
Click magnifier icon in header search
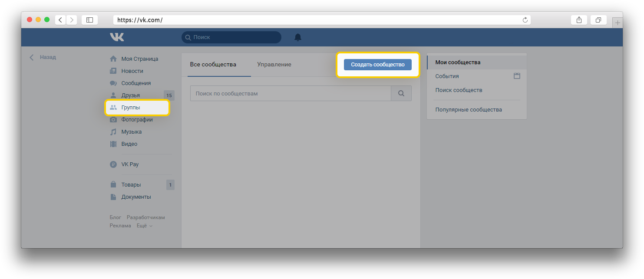click(188, 37)
